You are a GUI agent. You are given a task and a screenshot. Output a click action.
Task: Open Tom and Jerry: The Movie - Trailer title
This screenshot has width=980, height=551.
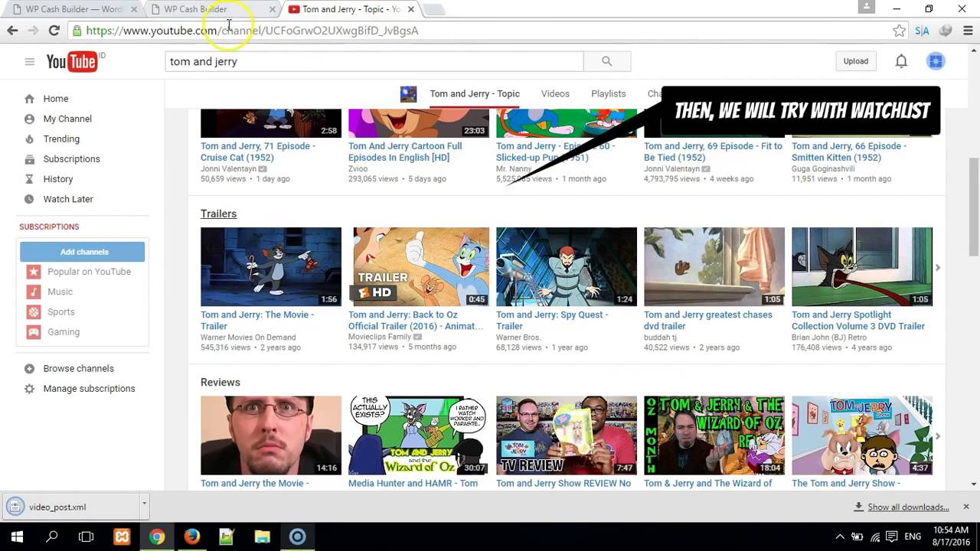257,320
